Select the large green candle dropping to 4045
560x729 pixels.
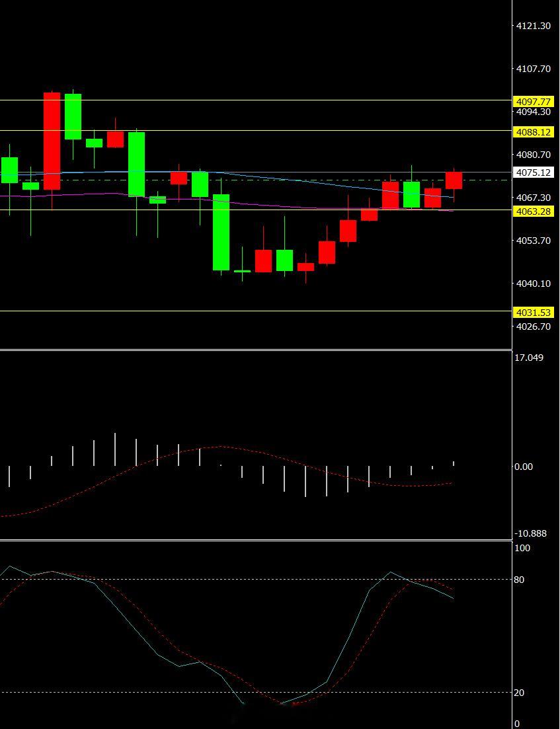(x=221, y=232)
